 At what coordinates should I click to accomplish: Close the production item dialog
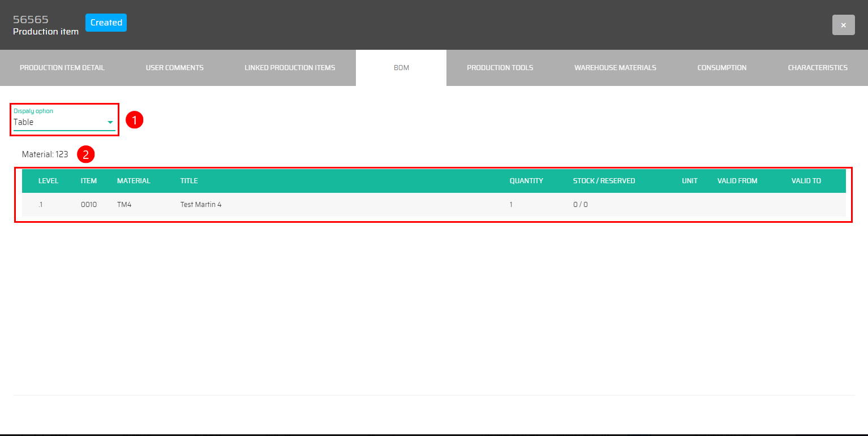(843, 25)
